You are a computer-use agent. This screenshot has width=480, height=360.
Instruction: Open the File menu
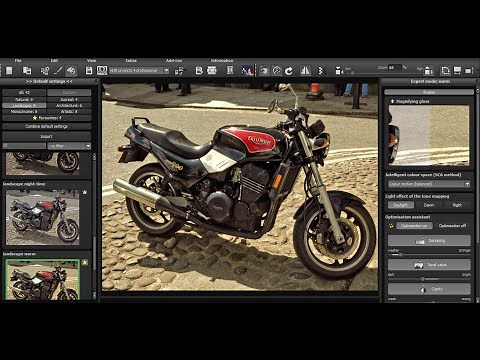[18, 61]
